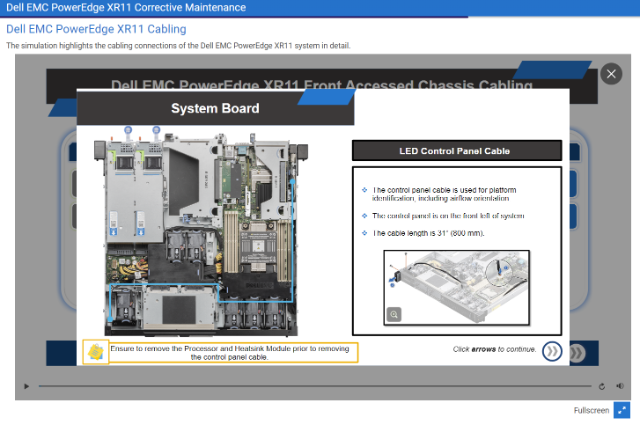Click the playback progress slider track
This screenshot has width=640, height=425.
315,386
